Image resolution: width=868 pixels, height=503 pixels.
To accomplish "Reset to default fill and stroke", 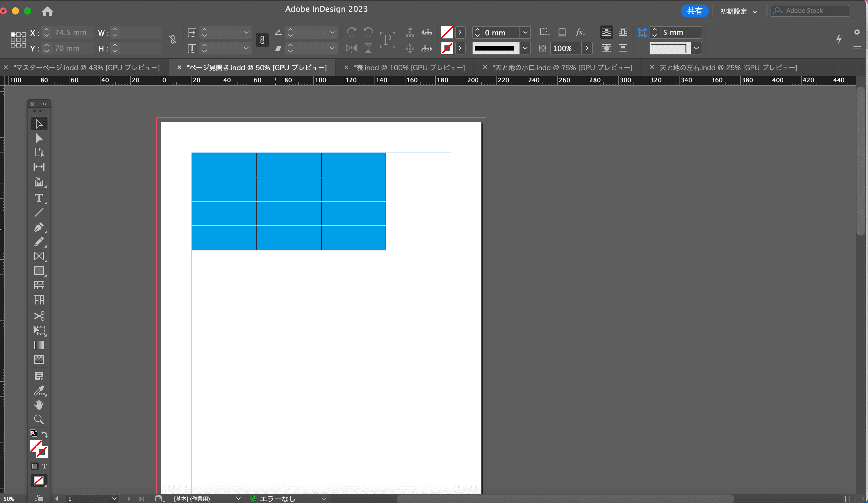I will coord(33,433).
